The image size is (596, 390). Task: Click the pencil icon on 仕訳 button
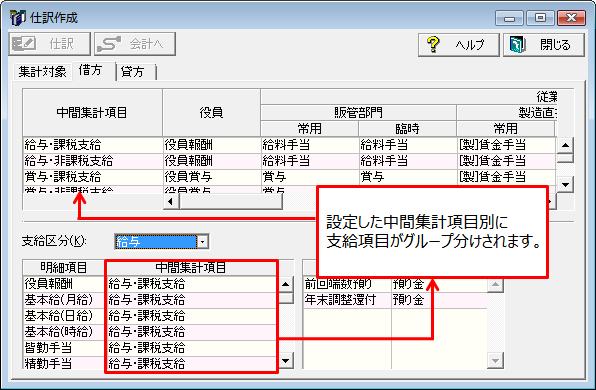click(x=24, y=44)
